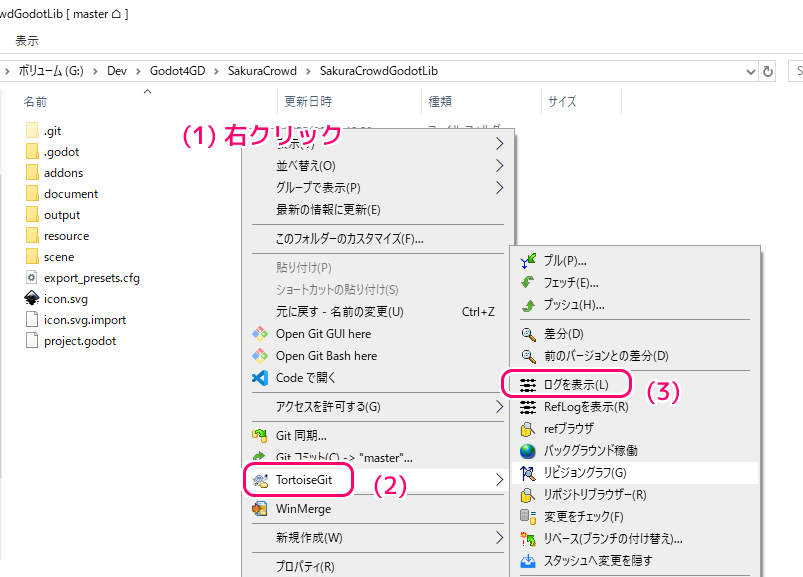Expand the 並べ替え(O) submenu arrow
Viewport: 803px width, 577px height.
click(500, 166)
